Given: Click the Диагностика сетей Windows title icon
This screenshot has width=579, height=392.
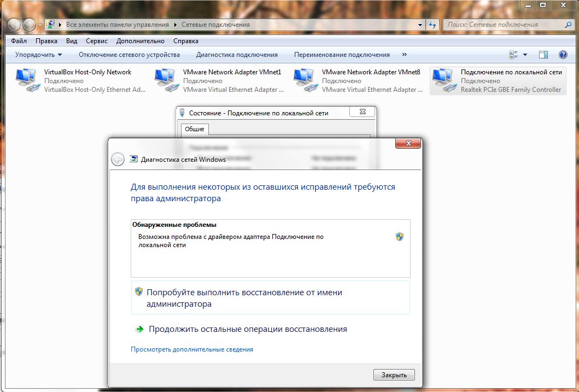Looking at the screenshot, I should pyautogui.click(x=133, y=159).
